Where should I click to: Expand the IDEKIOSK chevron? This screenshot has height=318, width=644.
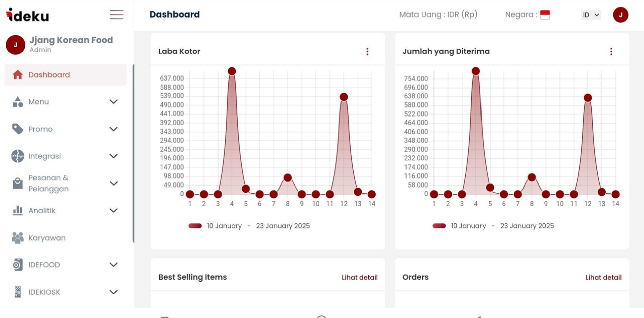(114, 292)
